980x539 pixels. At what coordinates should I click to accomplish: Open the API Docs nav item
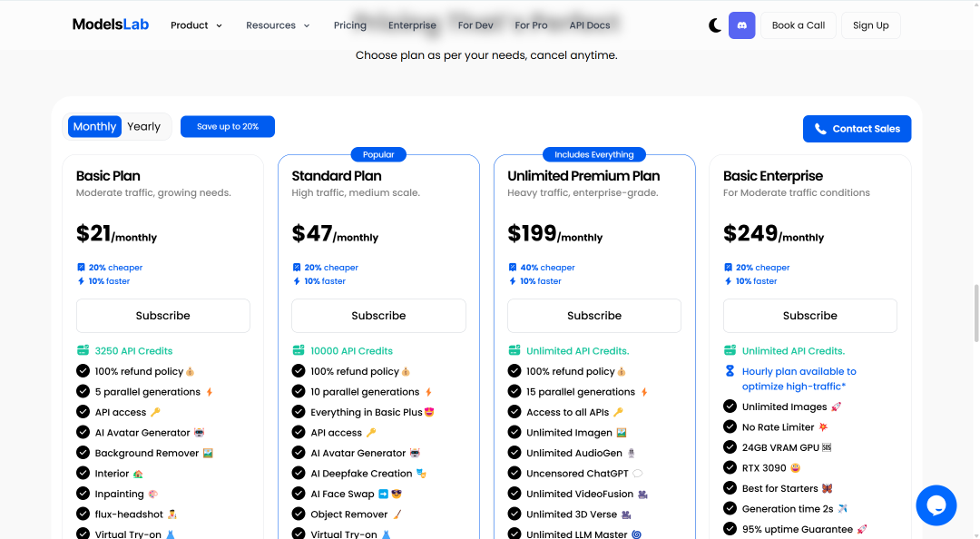pos(590,25)
